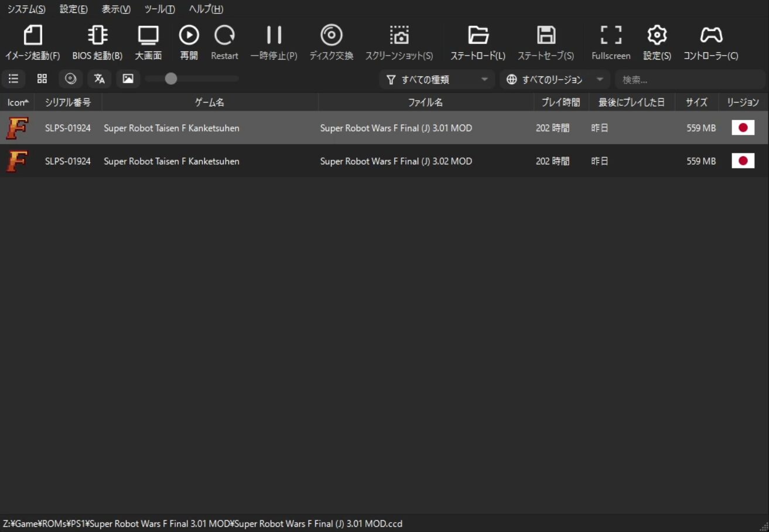Open the ツール menu
This screenshot has height=532, width=769.
159,9
